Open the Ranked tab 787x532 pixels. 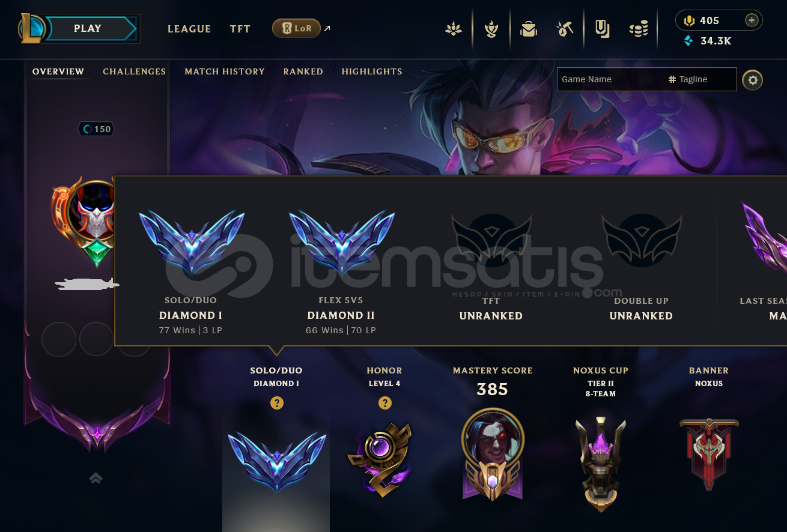[303, 71]
